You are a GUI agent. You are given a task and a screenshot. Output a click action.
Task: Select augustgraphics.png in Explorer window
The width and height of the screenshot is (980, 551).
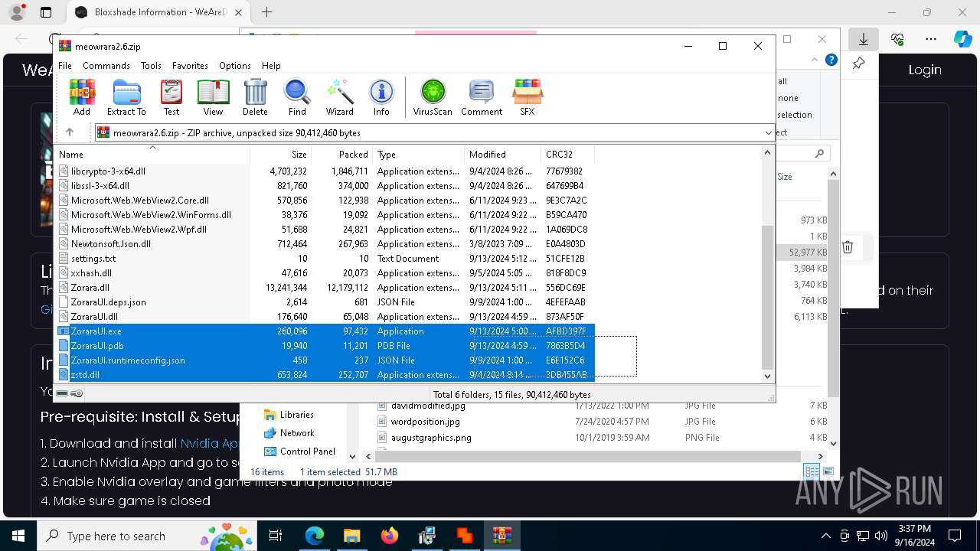click(x=431, y=438)
